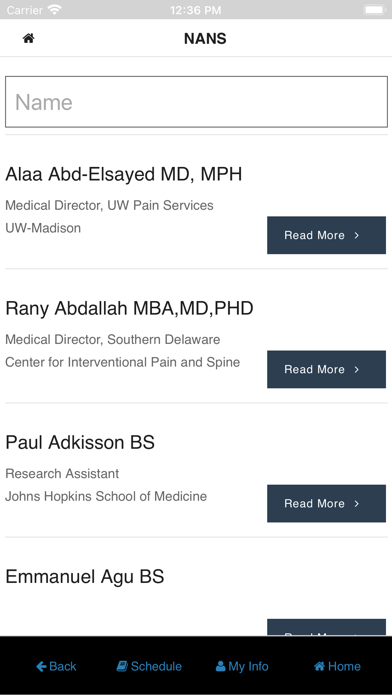The image size is (392, 696).
Task: Click the Back arrow icon in bottom bar
Action: [41, 666]
